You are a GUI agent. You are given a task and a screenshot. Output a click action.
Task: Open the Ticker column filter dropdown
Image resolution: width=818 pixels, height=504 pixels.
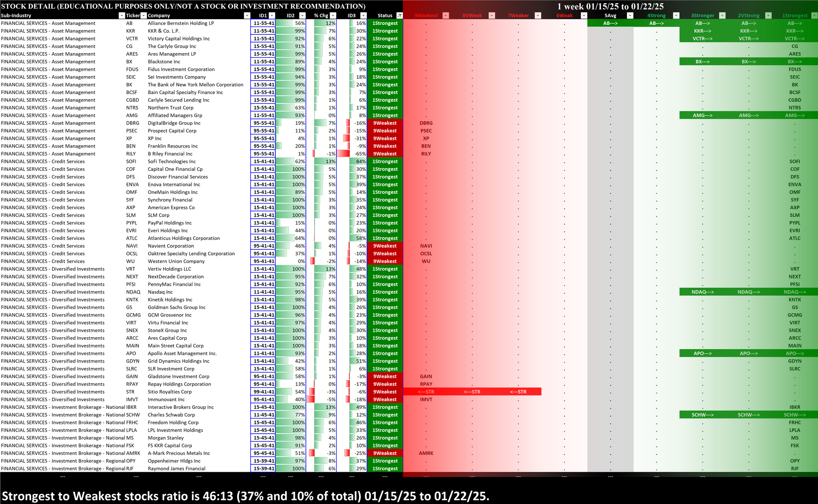tap(144, 16)
